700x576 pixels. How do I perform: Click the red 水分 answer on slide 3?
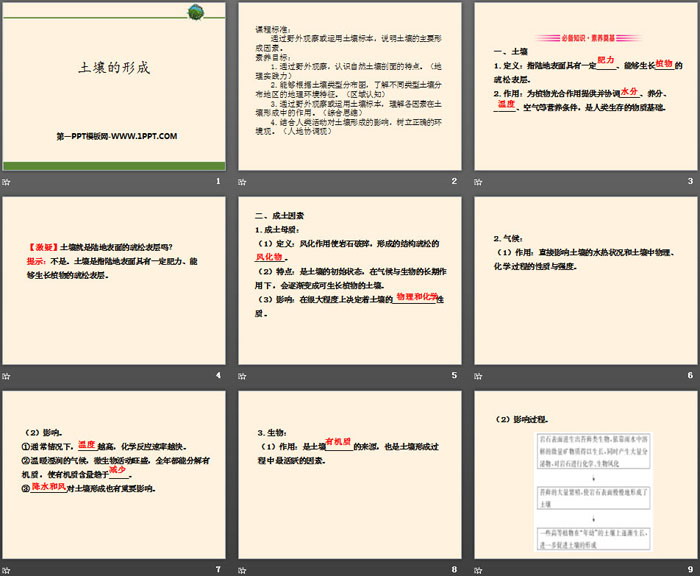pyautogui.click(x=629, y=91)
